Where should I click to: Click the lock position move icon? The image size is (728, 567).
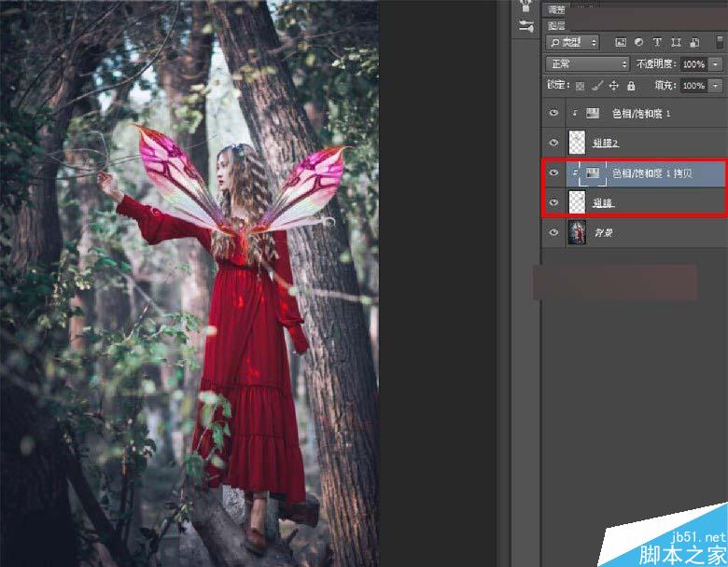tap(614, 86)
